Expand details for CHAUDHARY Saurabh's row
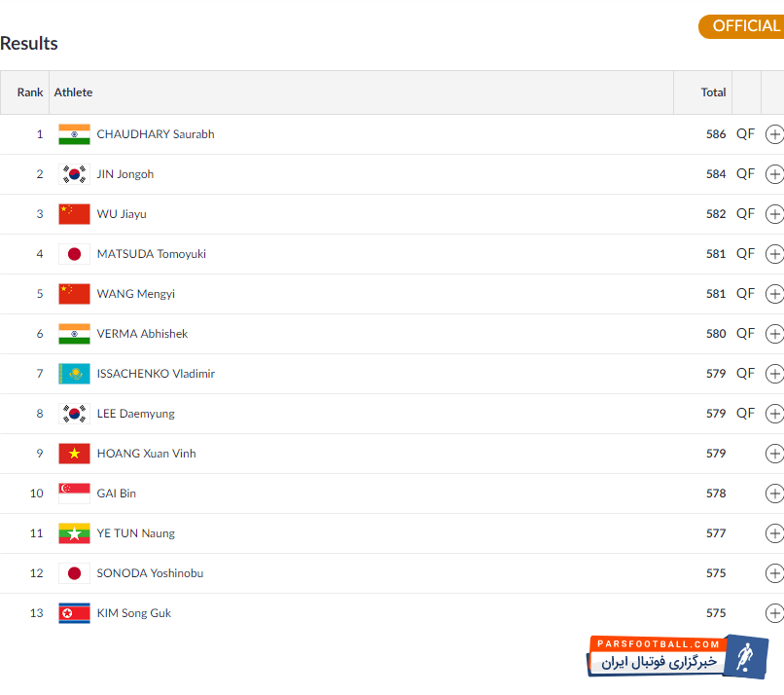The height and width of the screenshot is (695, 784). coord(774,134)
